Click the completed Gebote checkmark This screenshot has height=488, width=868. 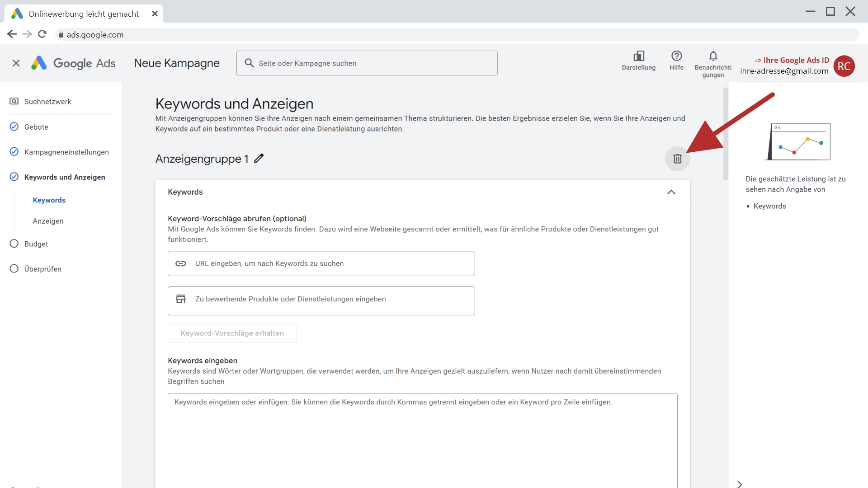point(14,127)
